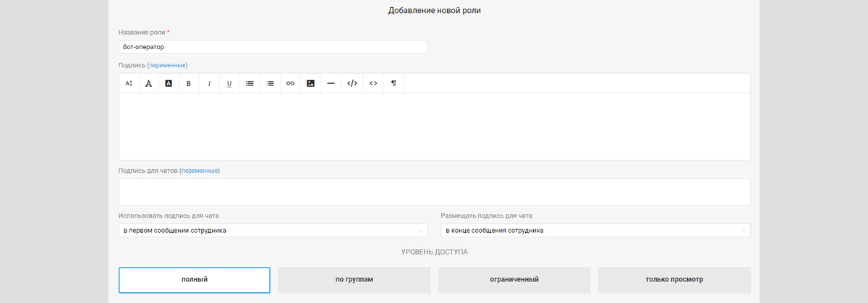Insert a horizontal line
This screenshot has width=868, height=303.
tap(331, 83)
